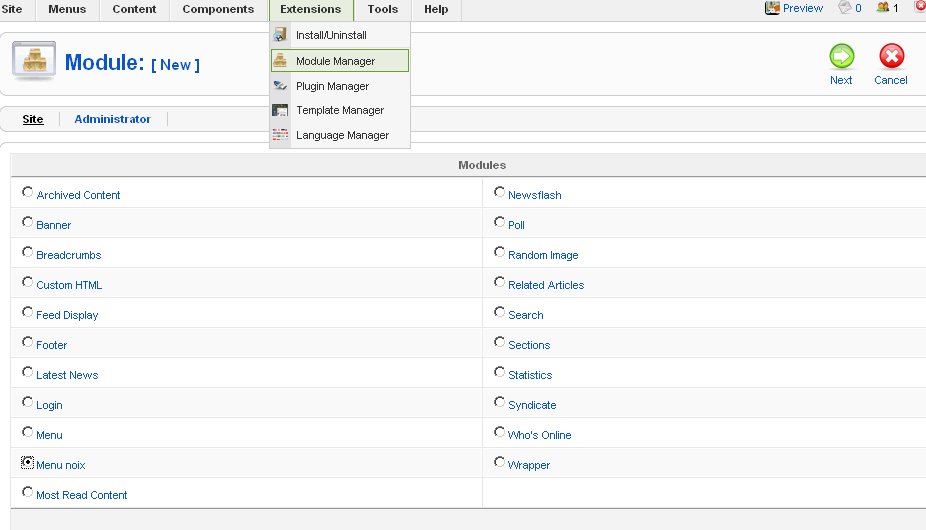
Task: Expand the Components menu
Action: pos(218,9)
